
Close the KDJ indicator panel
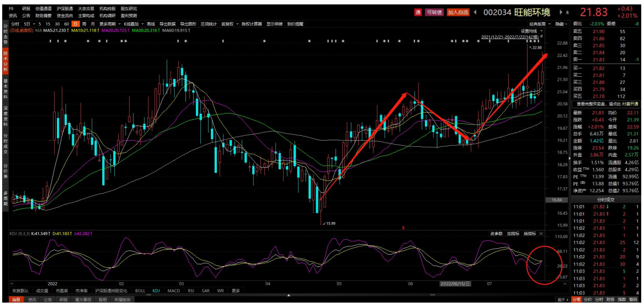(x=542, y=234)
